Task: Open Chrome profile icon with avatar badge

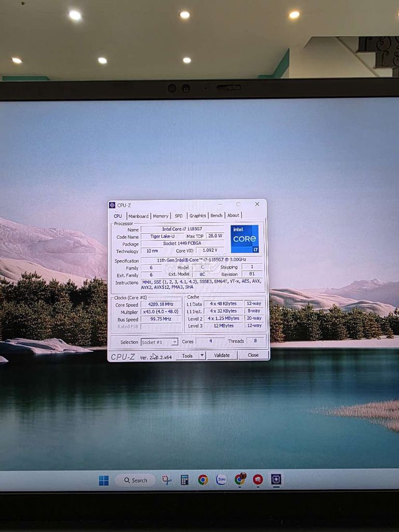Action: [240, 479]
